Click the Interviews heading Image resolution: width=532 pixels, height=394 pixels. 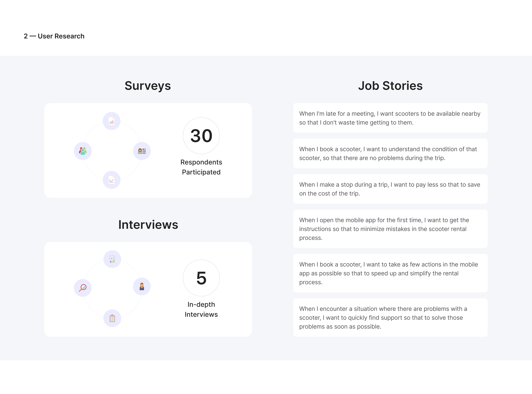(x=148, y=225)
